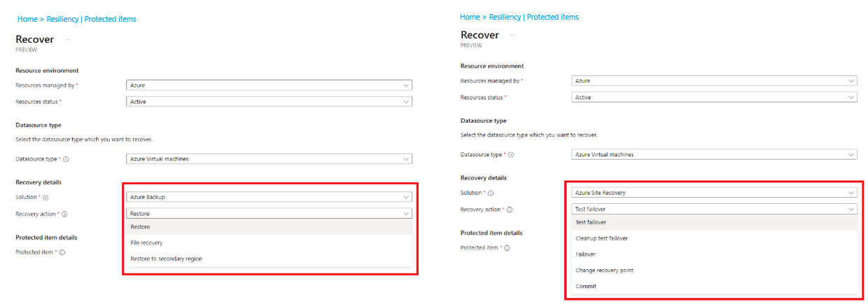The height and width of the screenshot is (307, 868).
Task: Click Protected item info icon, Azure Backup panel
Action: coord(62,252)
